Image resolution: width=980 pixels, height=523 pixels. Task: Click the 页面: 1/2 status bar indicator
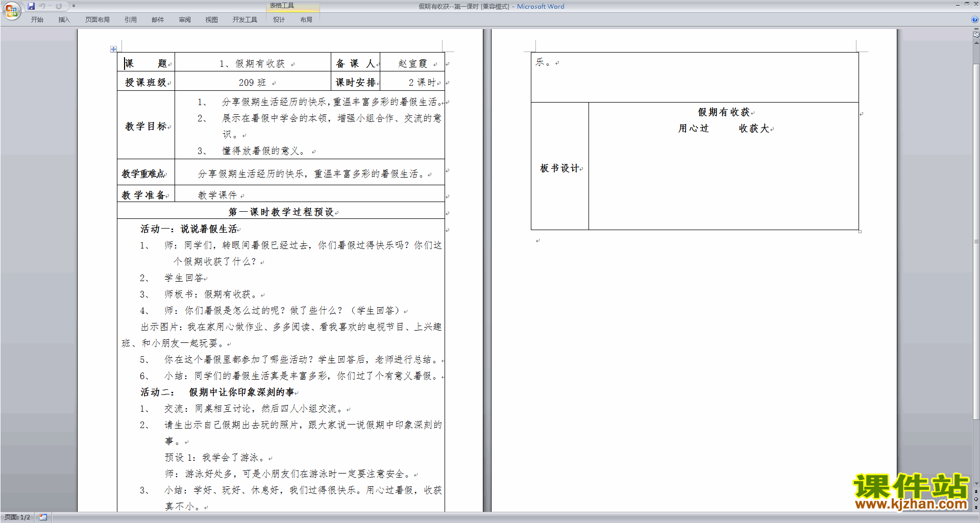pyautogui.click(x=17, y=517)
